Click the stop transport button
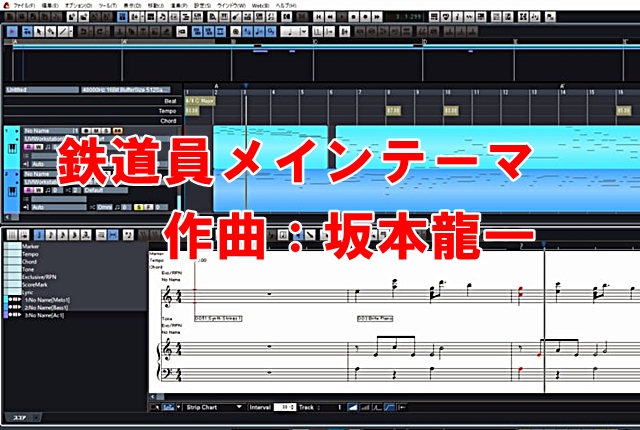Viewport: 640px width, 430px height. (353, 17)
